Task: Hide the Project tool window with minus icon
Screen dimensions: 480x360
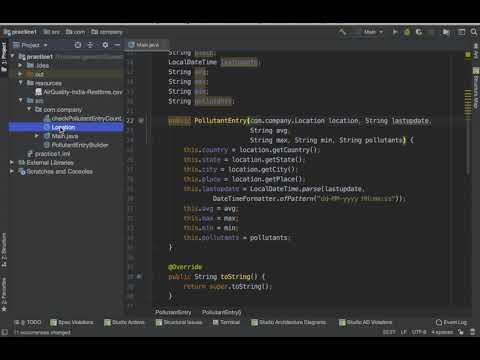Action: [117, 45]
